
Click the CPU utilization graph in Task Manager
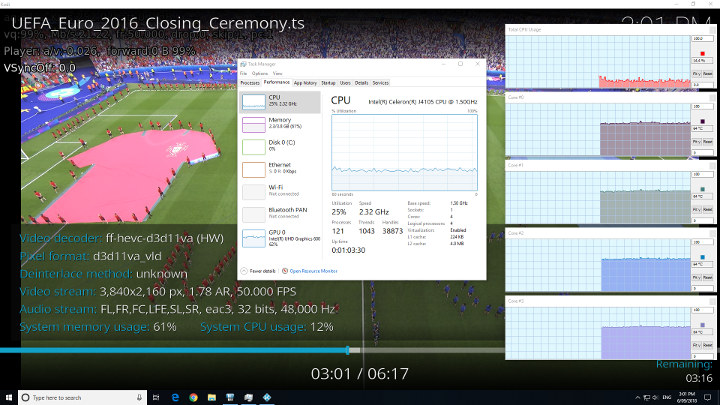(x=404, y=152)
